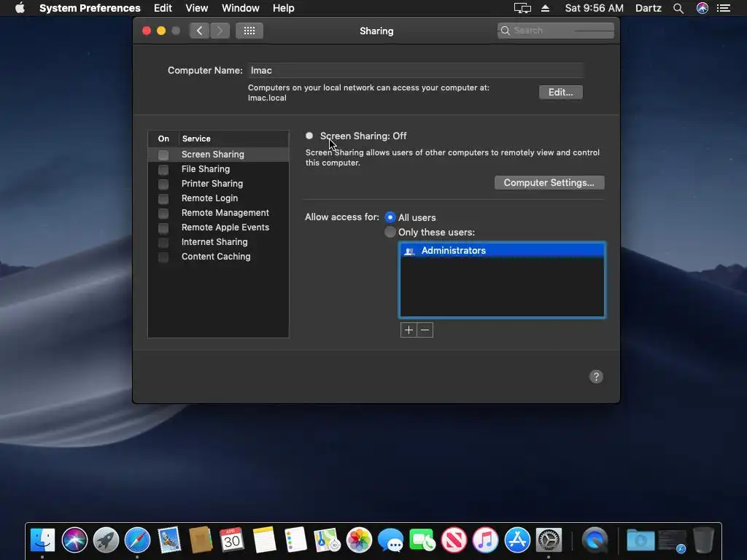Viewport: 747px width, 560px height.
Task: Launch Siri from the dock
Action: coord(74,540)
